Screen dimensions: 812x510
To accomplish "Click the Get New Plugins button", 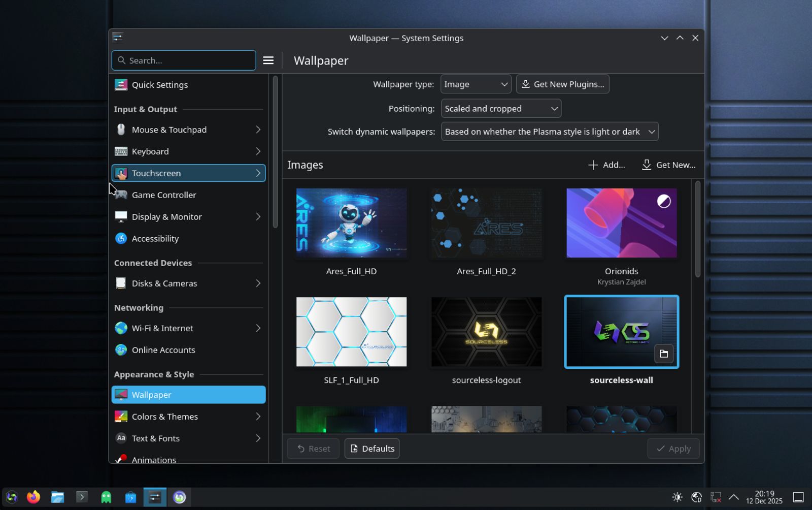I will [562, 84].
